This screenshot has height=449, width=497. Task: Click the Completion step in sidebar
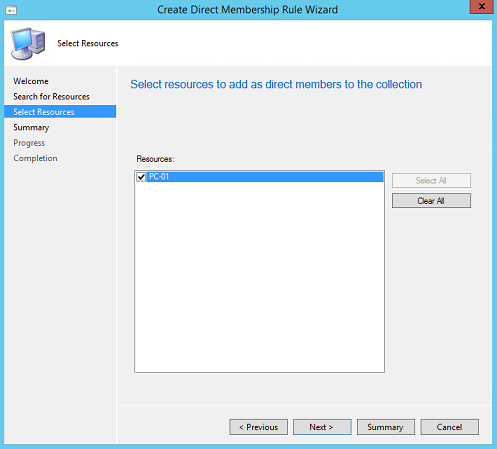35,158
